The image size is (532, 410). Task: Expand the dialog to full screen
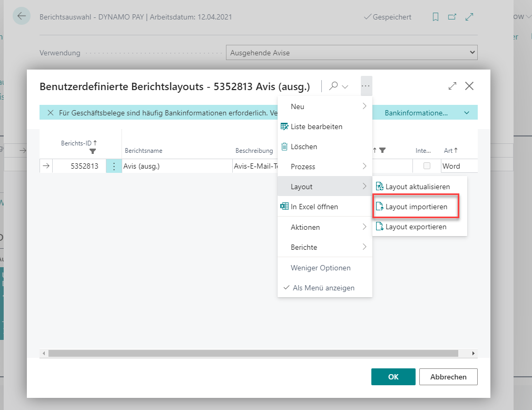[452, 86]
